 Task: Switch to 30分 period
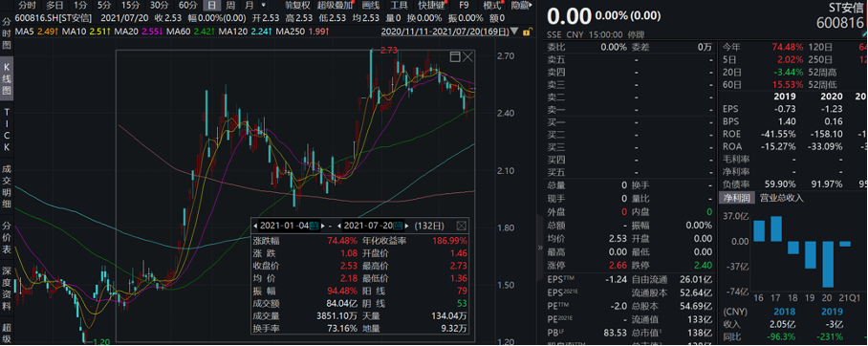click(x=160, y=6)
